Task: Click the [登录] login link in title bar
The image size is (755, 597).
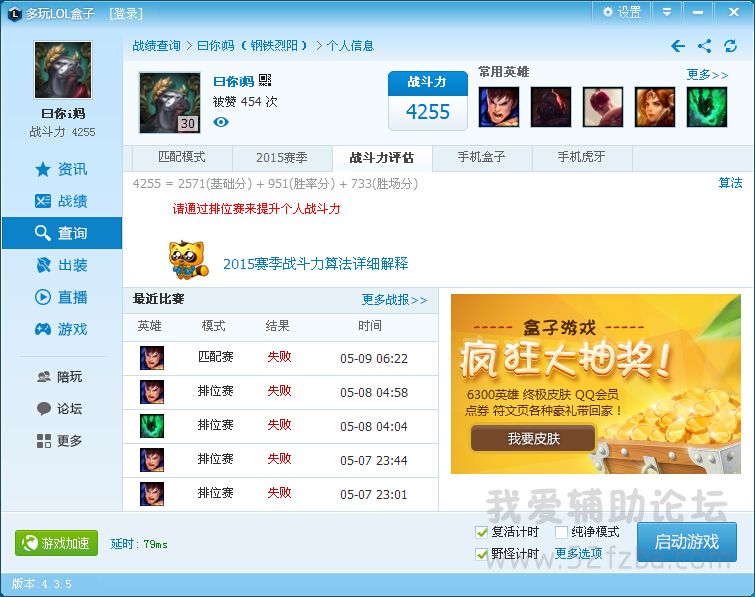Action: (x=126, y=13)
